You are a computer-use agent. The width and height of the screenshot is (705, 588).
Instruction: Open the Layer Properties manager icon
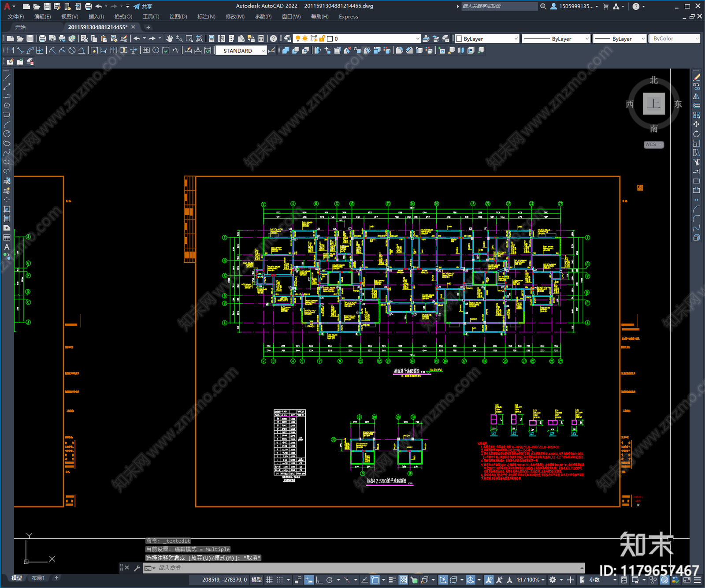click(x=288, y=39)
